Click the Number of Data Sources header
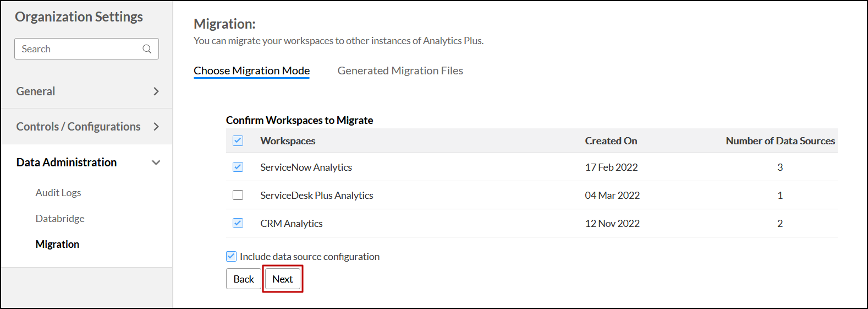This screenshot has height=309, width=868. [780, 141]
